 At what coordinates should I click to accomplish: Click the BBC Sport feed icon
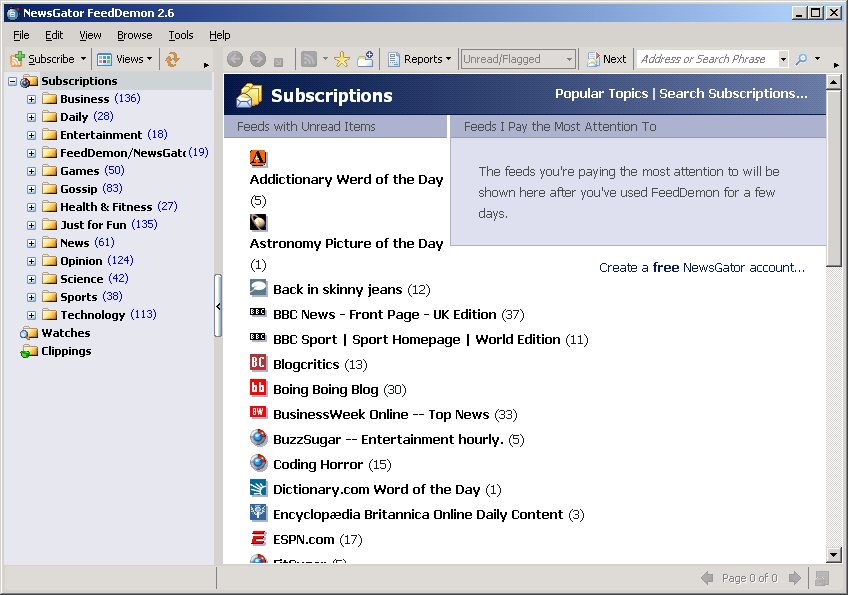pos(258,337)
